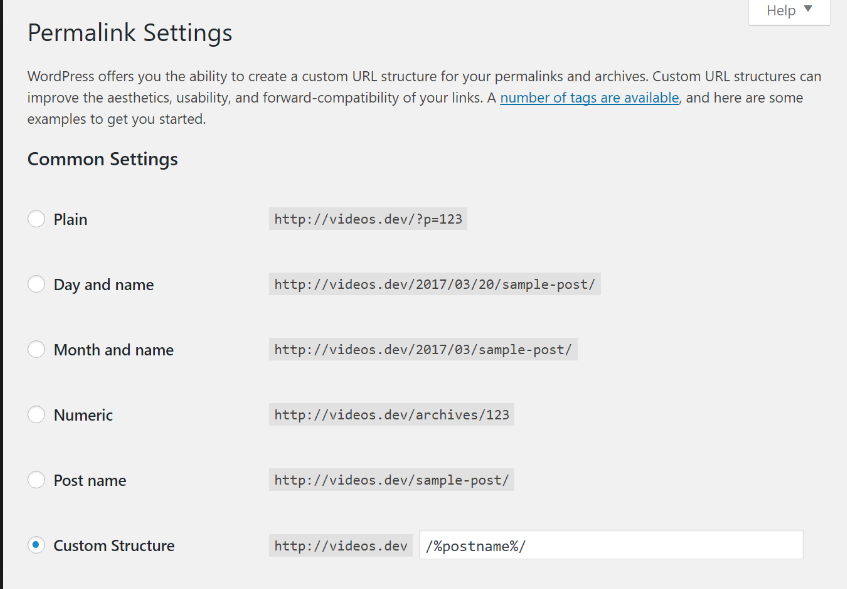Image resolution: width=847 pixels, height=589 pixels.
Task: Click the Post name sample-post URL
Action: click(x=392, y=480)
